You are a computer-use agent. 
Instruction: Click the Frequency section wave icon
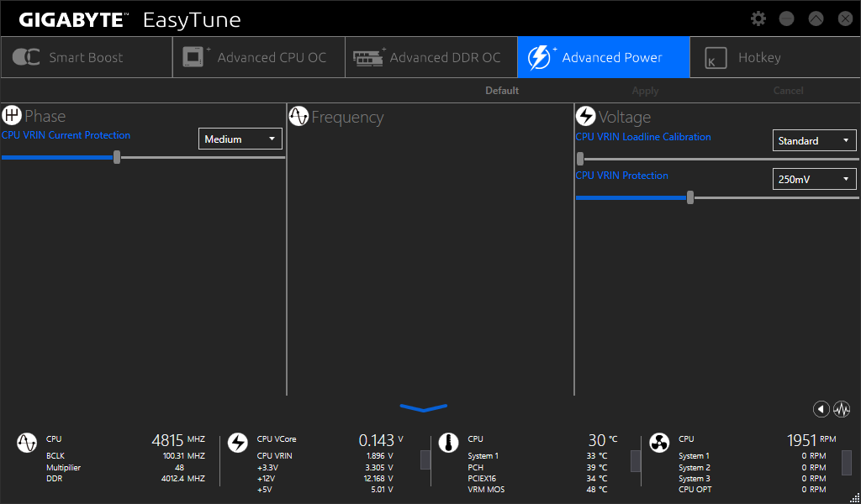click(x=298, y=116)
